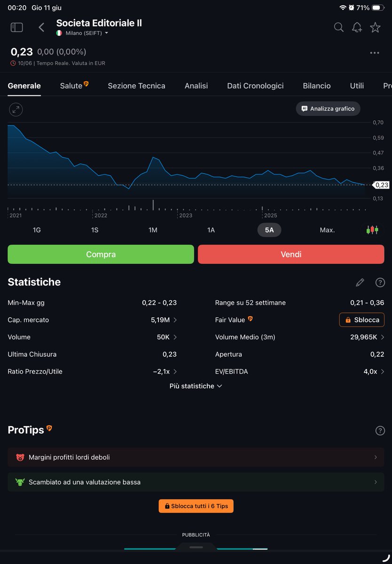The image size is (392, 564).
Task: Tap the Italian flag icon
Action: coord(59,33)
